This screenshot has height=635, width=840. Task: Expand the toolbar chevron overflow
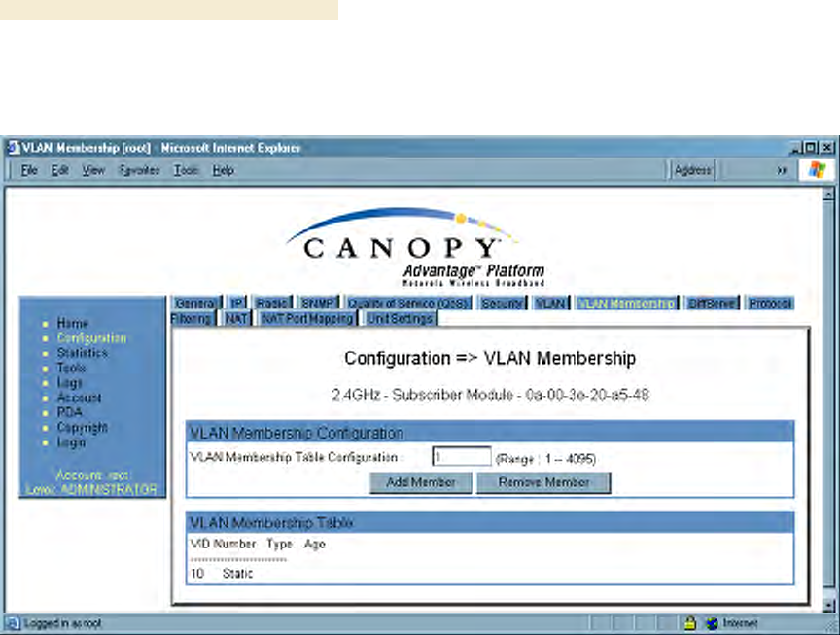tap(782, 170)
